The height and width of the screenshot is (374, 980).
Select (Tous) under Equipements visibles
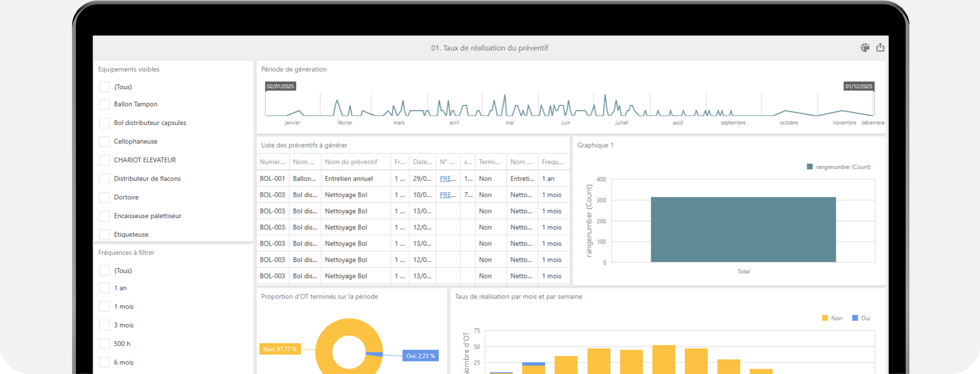tap(104, 87)
